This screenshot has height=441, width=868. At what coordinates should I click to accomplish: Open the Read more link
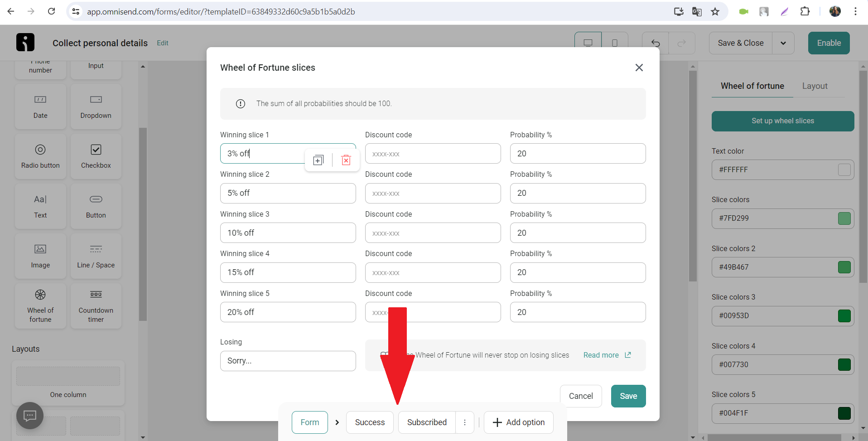click(x=607, y=355)
